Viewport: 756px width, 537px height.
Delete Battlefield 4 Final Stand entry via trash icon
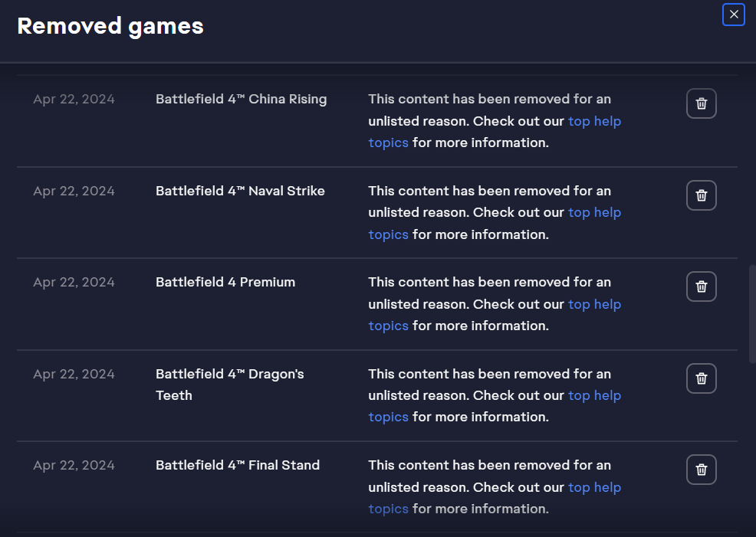701,470
